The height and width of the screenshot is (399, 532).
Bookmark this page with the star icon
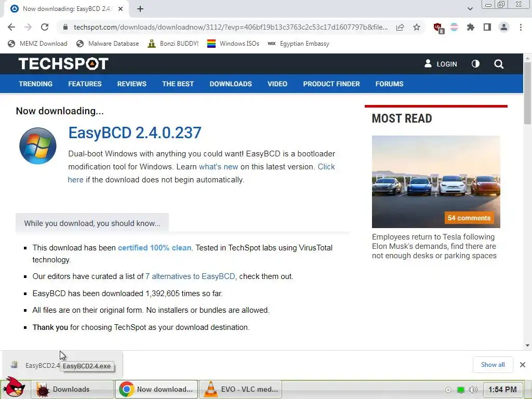tap(417, 27)
